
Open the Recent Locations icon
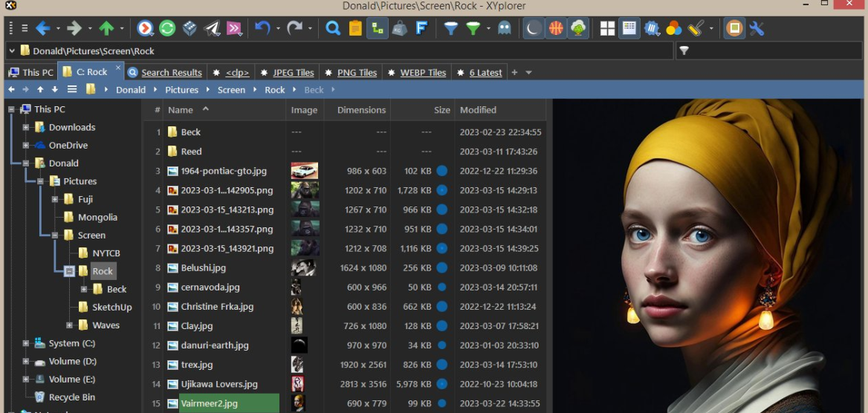[x=145, y=28]
